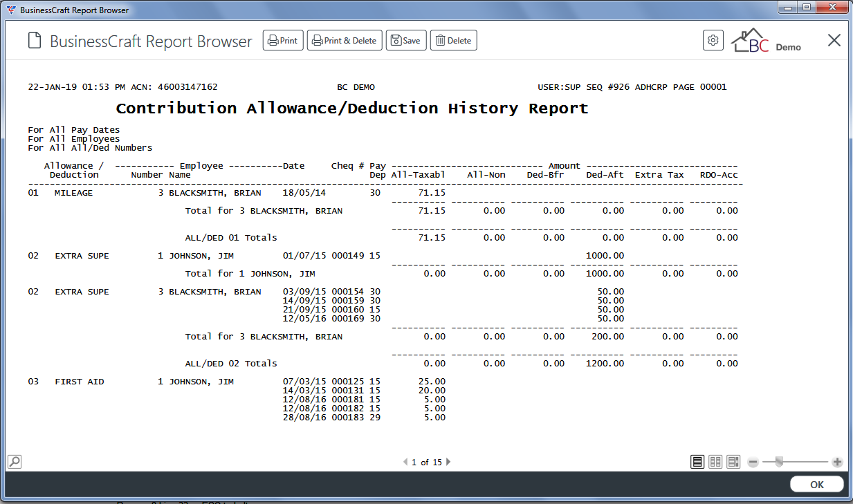The height and width of the screenshot is (504, 853).
Task: Click 'Total for 1 JOHNSON, JIM'
Action: [x=250, y=274]
